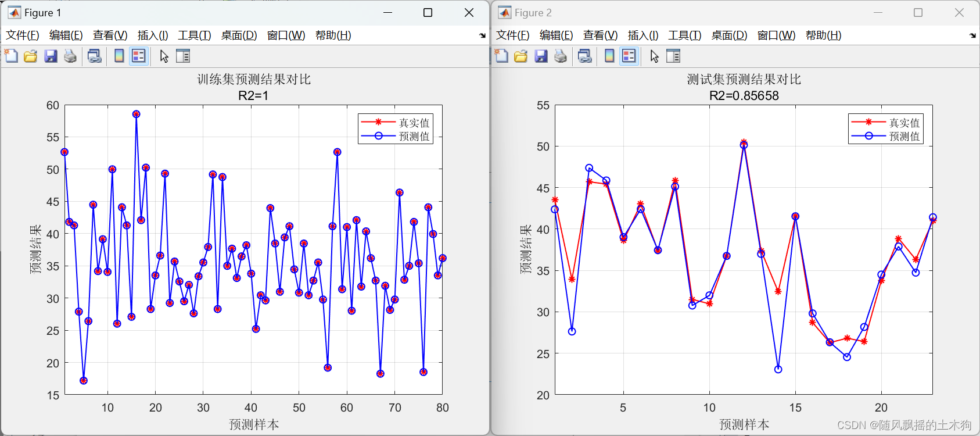The width and height of the screenshot is (980, 436).
Task: Save figure icon in Figure 1 toolbar
Action: click(x=51, y=56)
